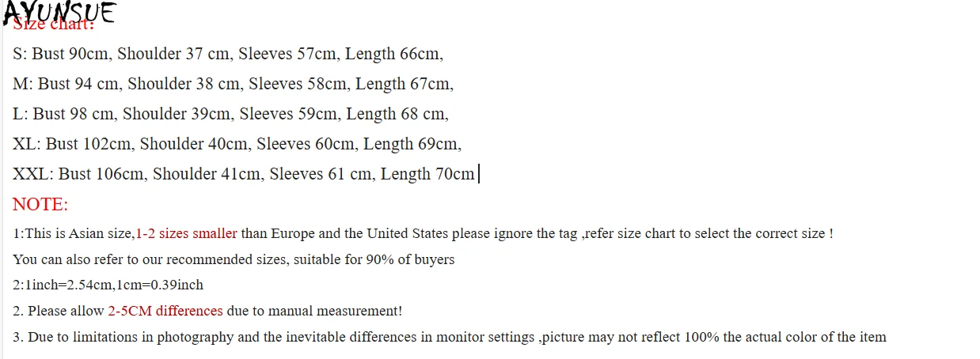
Task: Click the 'recommended sizes' sentence
Action: point(234,259)
